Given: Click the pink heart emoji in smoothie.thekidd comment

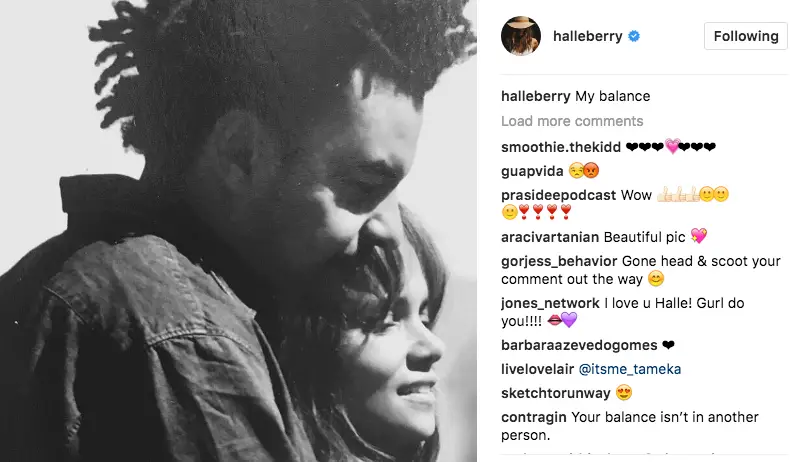Looking at the screenshot, I should pyautogui.click(x=672, y=147).
